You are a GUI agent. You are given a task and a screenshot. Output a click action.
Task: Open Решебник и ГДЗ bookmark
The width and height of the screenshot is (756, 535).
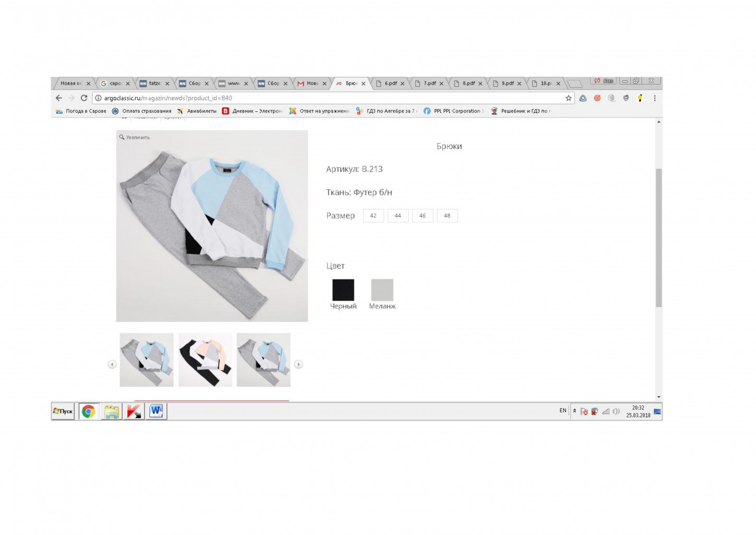point(521,111)
